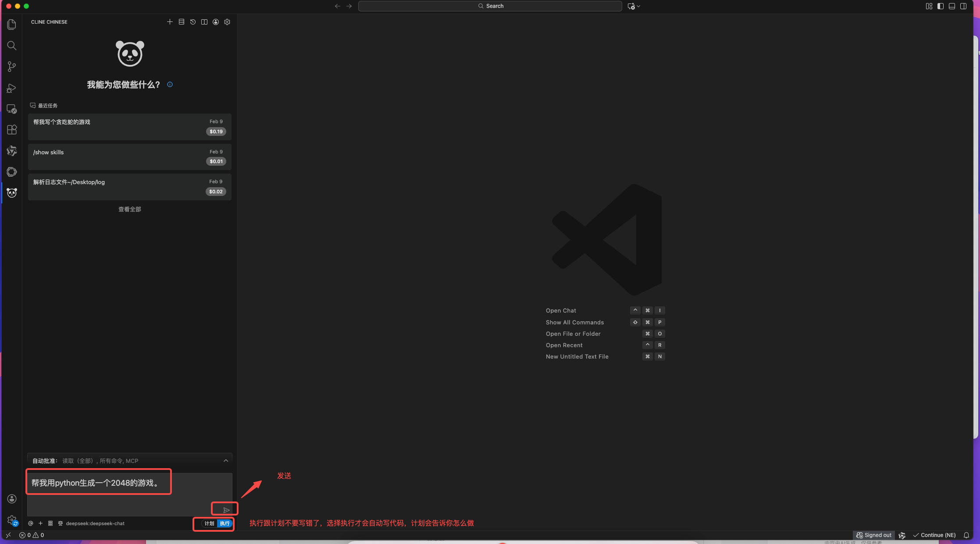
Task: Open Extensions view in activity bar
Action: [12, 130]
